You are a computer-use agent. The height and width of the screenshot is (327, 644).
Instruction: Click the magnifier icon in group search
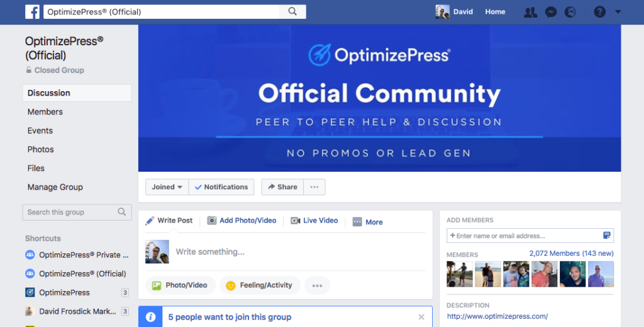(x=121, y=212)
